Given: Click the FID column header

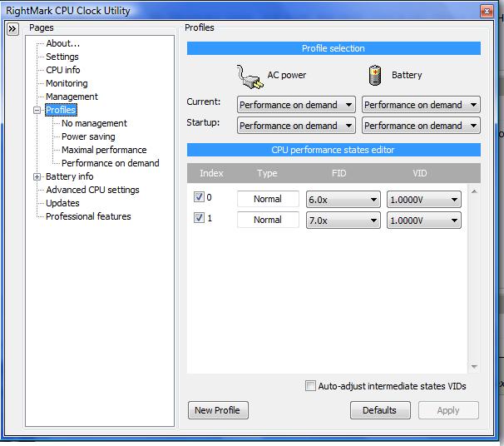Looking at the screenshot, I should 338,173.
